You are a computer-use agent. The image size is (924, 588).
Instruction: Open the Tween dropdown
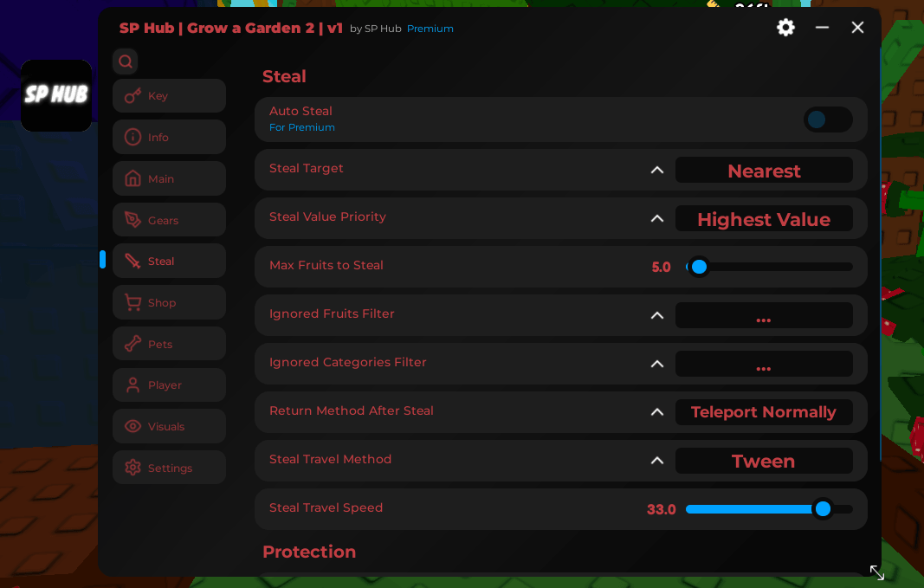[764, 461]
